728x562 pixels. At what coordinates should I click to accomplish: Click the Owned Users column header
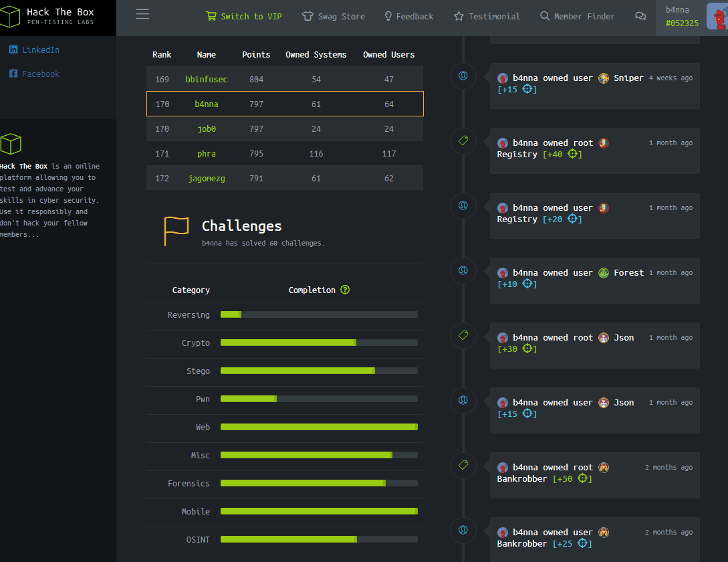[388, 55]
